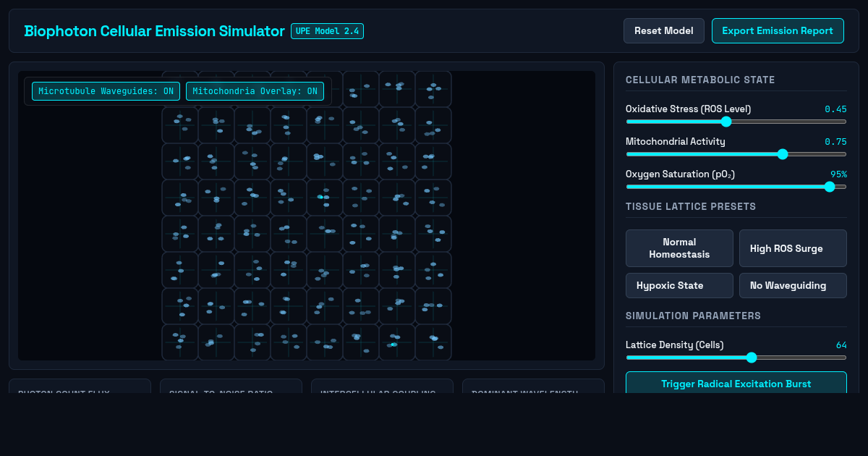Reset the simulation model
This screenshot has height=456, width=868.
[663, 31]
